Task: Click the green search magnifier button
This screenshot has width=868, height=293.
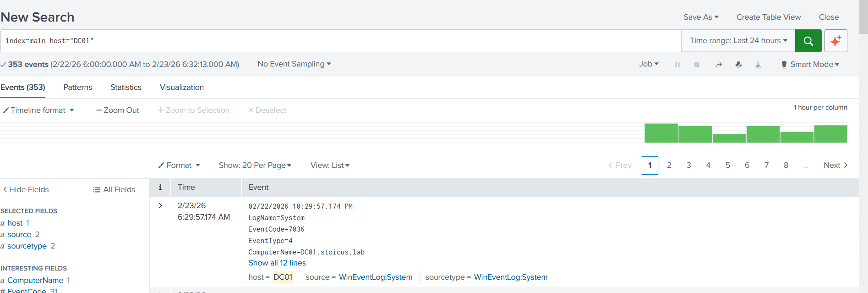Action: click(808, 41)
